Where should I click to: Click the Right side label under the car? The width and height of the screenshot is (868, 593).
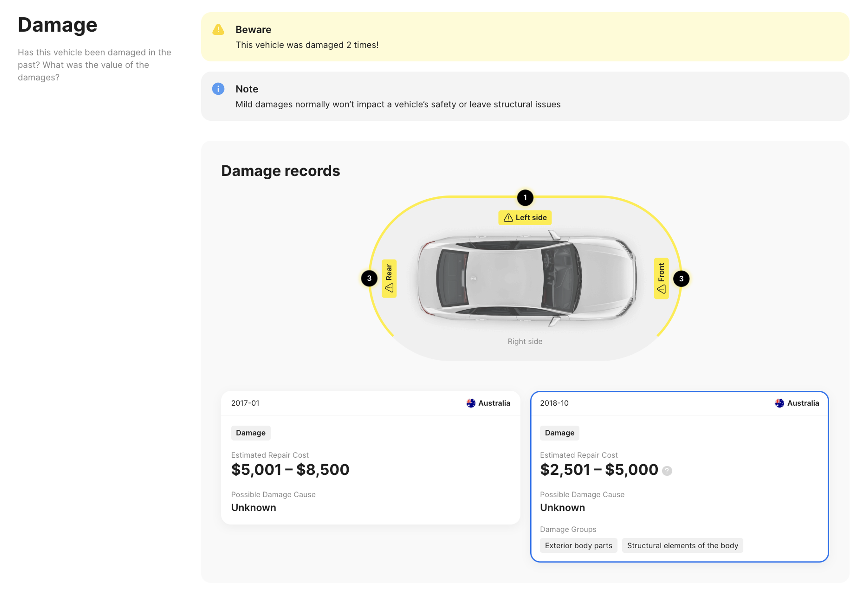pyautogui.click(x=525, y=341)
